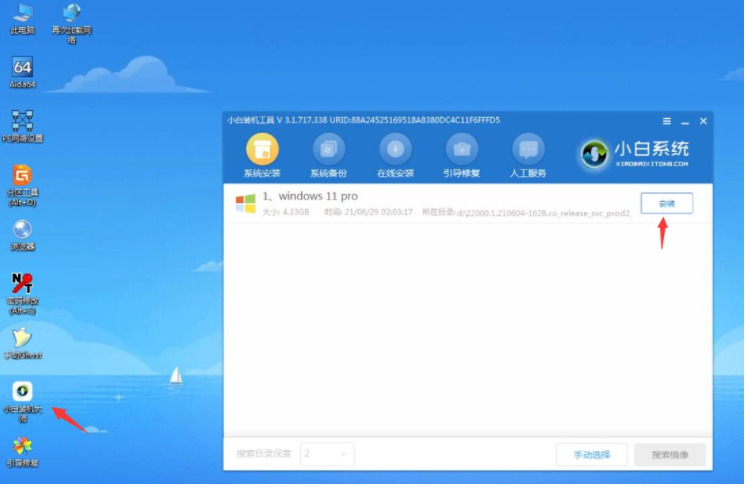Screen dimensions: 749x491
Task: Open 引导修复 (Boot Repair) in the toolbar
Action: pos(462,155)
